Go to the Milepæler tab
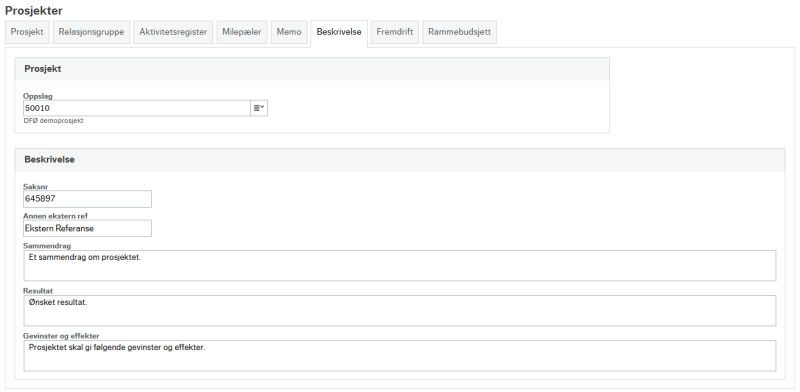Viewport: 800px width, 392px height. [242, 32]
